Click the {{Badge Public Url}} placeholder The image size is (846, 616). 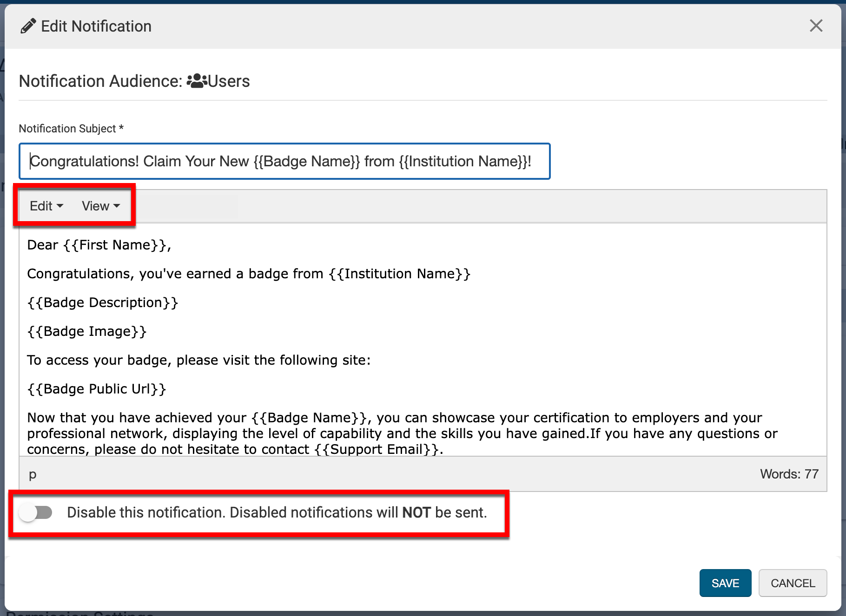pyautogui.click(x=97, y=389)
